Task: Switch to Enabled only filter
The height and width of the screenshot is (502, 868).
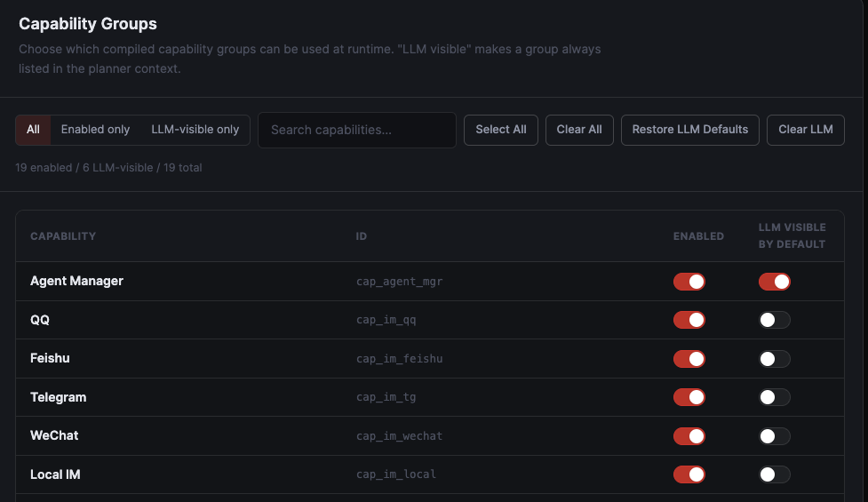Action: pyautogui.click(x=95, y=130)
